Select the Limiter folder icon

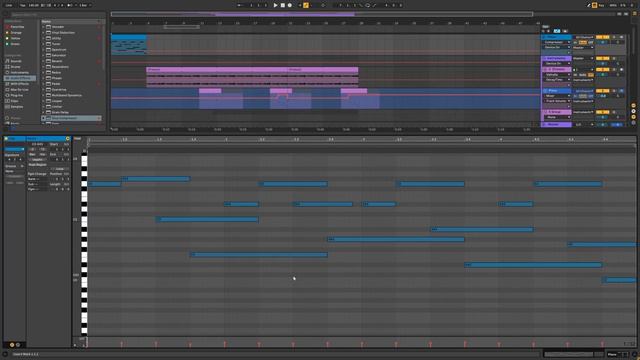coord(48,107)
